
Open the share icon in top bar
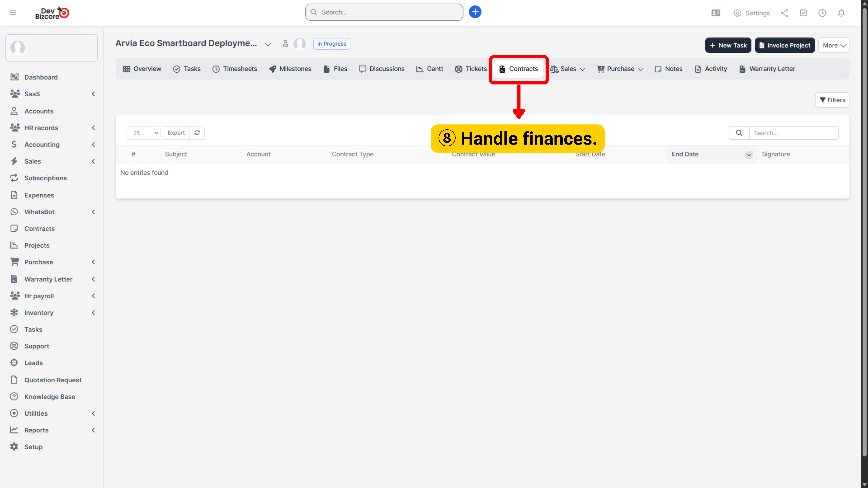pyautogui.click(x=784, y=13)
